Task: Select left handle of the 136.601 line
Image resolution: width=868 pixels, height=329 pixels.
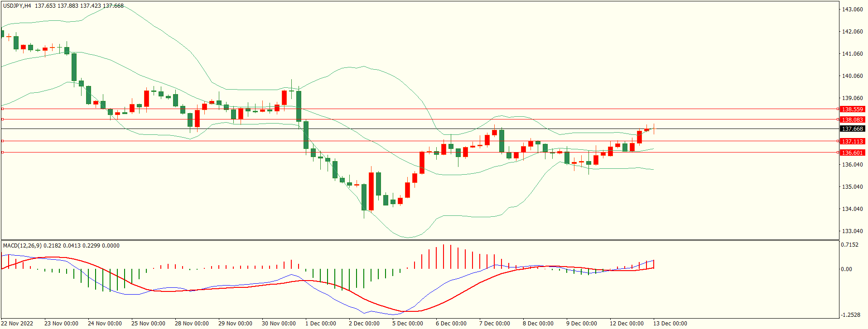Action: click(x=2, y=153)
